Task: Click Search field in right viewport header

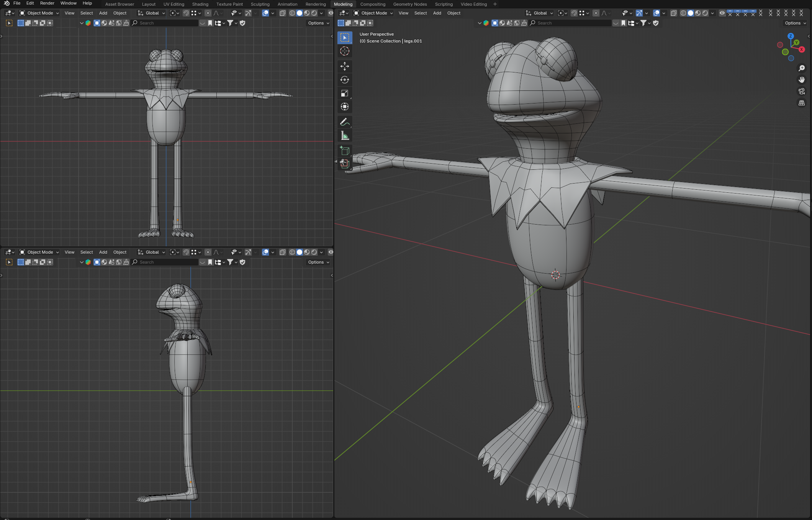Action: [x=570, y=23]
